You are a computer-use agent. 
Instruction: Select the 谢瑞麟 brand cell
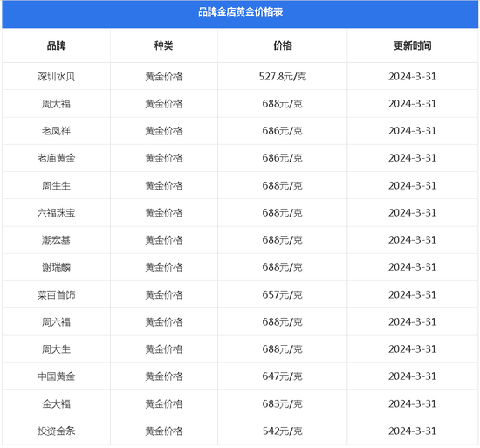[57, 267]
